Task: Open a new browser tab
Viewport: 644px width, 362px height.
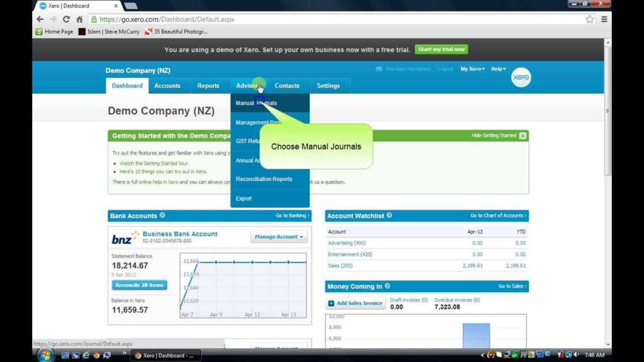Action: (131, 6)
